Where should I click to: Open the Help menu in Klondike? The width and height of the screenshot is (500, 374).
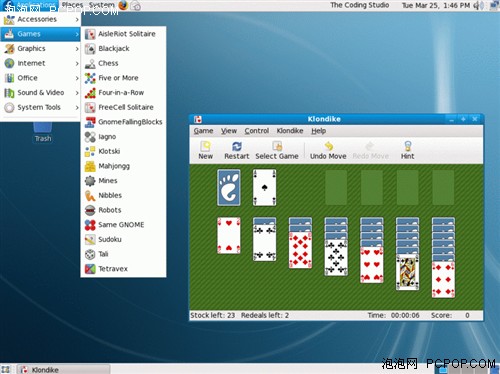(319, 131)
